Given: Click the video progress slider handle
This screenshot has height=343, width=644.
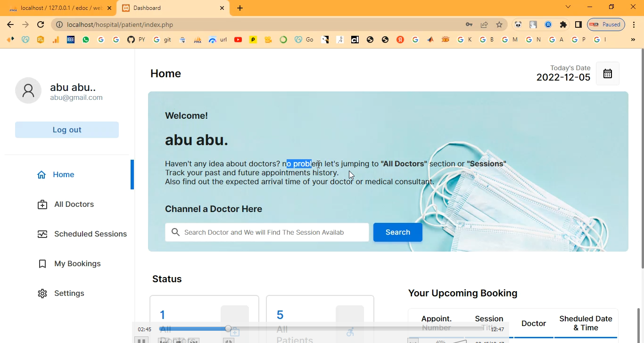Looking at the screenshot, I should pyautogui.click(x=228, y=328).
